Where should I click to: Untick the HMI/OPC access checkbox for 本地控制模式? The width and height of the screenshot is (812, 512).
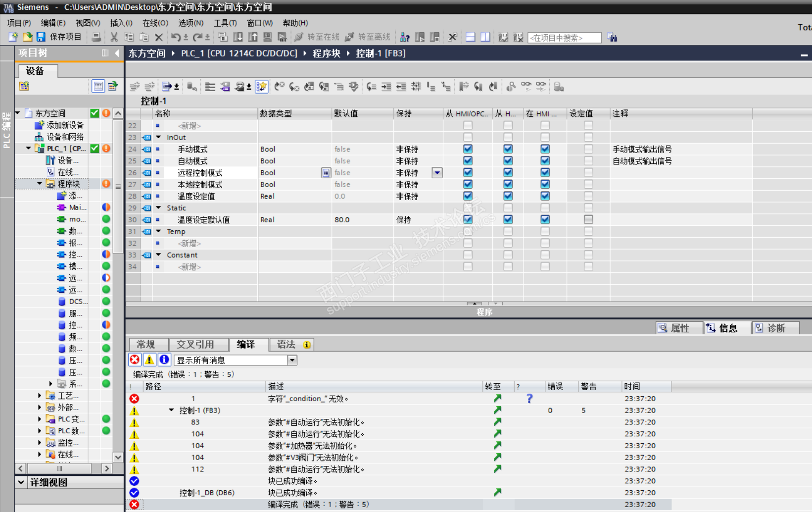tap(468, 184)
